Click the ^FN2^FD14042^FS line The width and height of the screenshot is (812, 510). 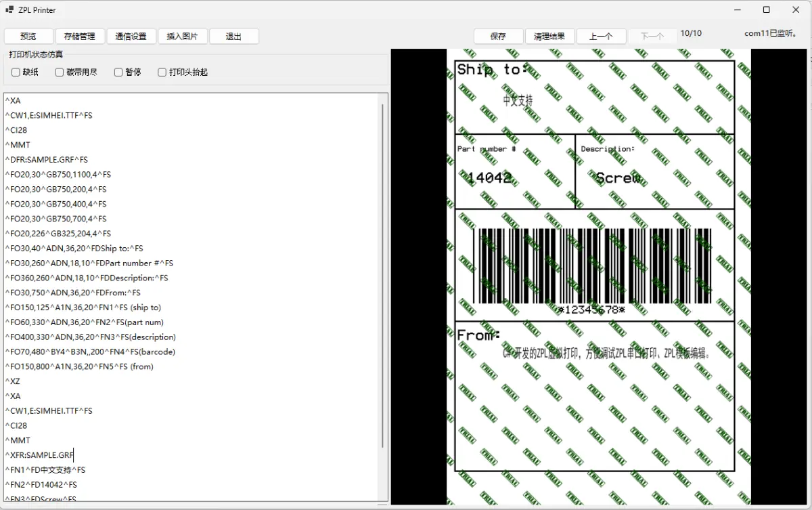tap(41, 485)
